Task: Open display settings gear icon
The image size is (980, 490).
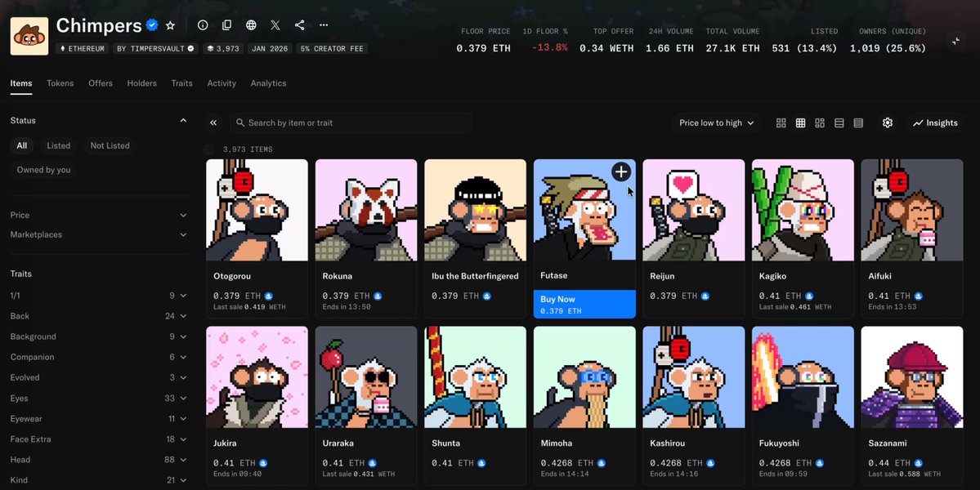Action: (888, 123)
